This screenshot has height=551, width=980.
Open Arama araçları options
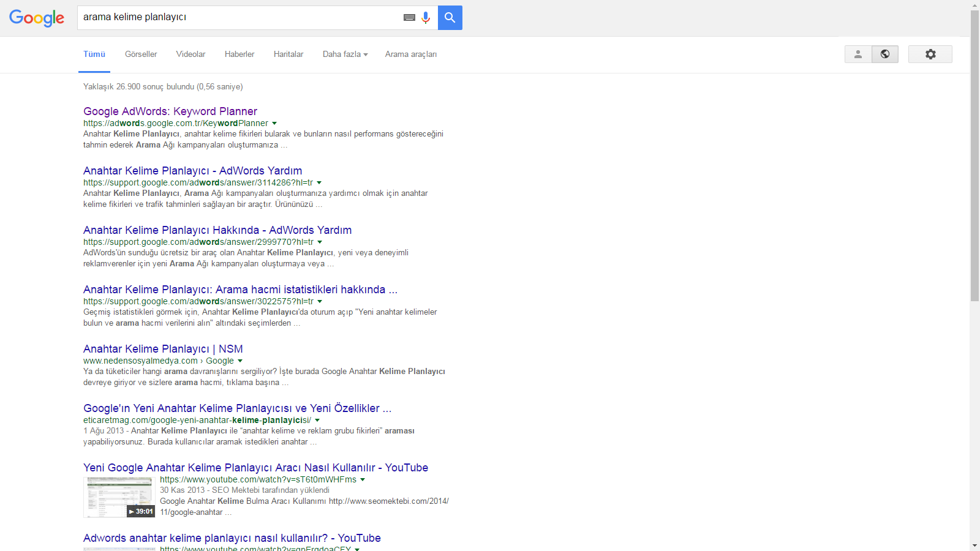[x=411, y=54]
